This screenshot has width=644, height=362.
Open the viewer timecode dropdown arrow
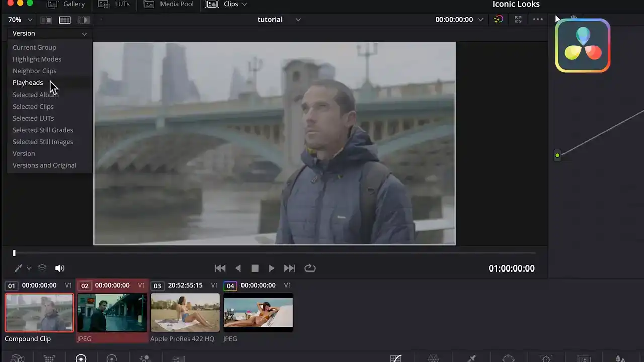point(480,20)
